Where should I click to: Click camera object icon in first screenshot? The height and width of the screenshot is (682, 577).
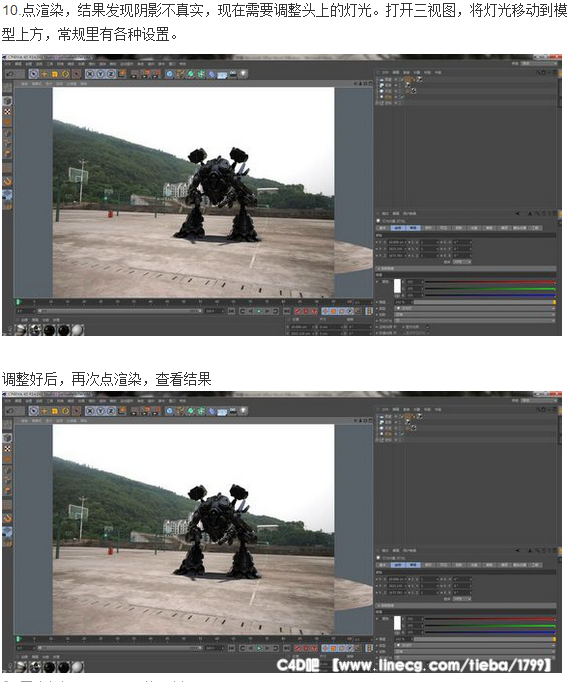233,74
